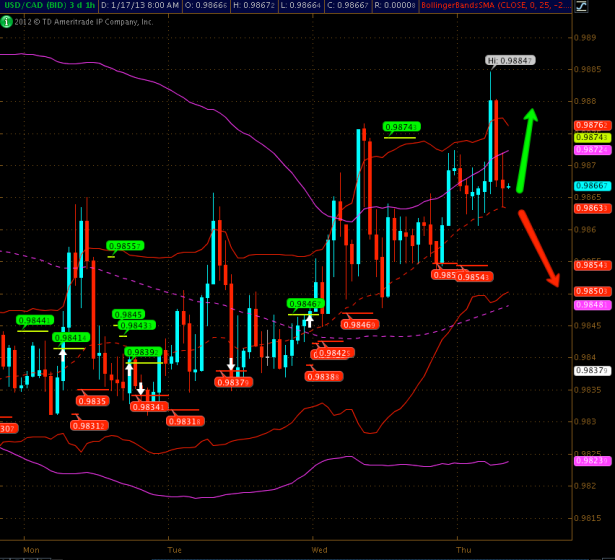Click the green info icon near copyright text
Image resolution: width=615 pixels, height=560 pixels.
[7, 20]
